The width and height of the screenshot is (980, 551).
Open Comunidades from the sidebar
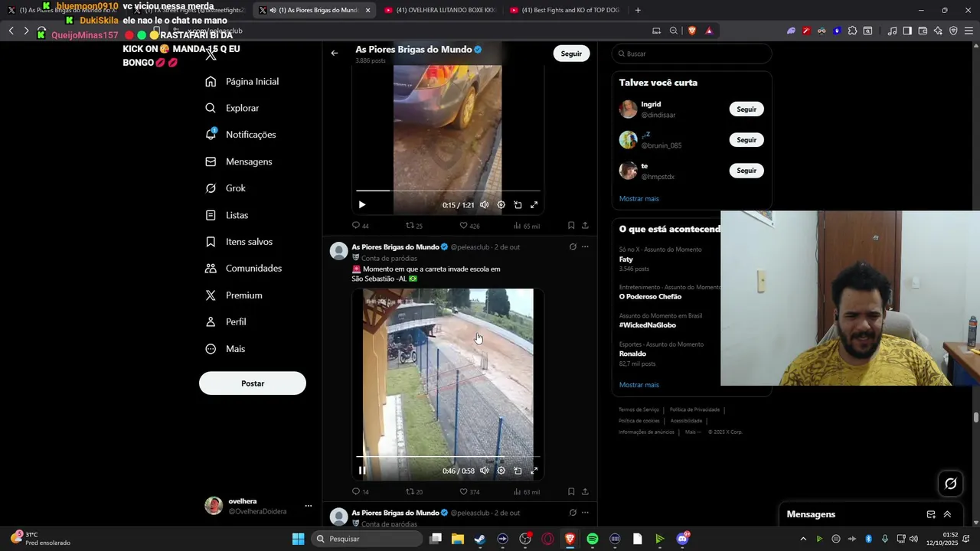point(243,269)
